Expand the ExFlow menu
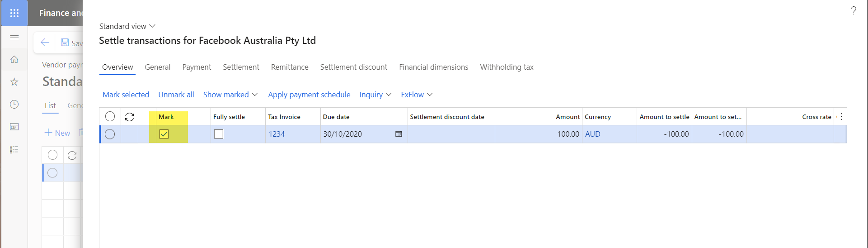 click(x=417, y=95)
